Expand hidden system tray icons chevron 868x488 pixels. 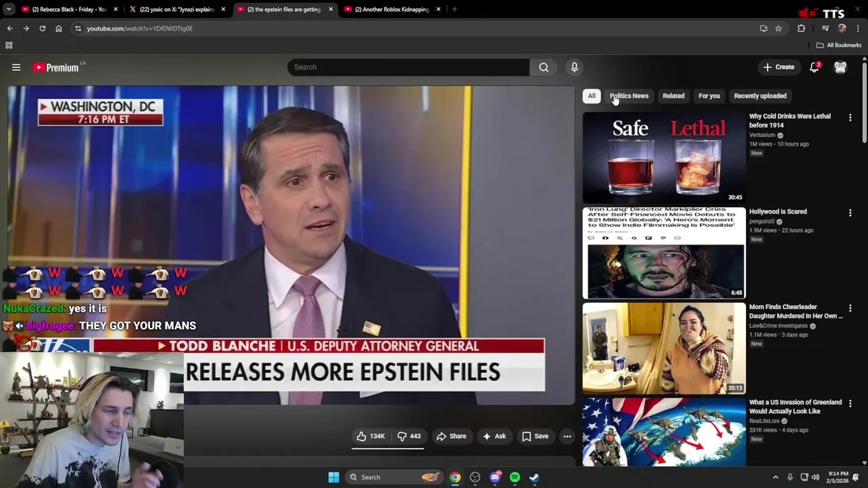tap(776, 477)
